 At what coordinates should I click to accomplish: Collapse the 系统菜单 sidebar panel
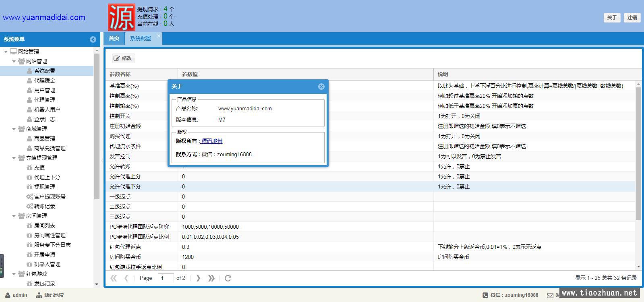point(93,39)
